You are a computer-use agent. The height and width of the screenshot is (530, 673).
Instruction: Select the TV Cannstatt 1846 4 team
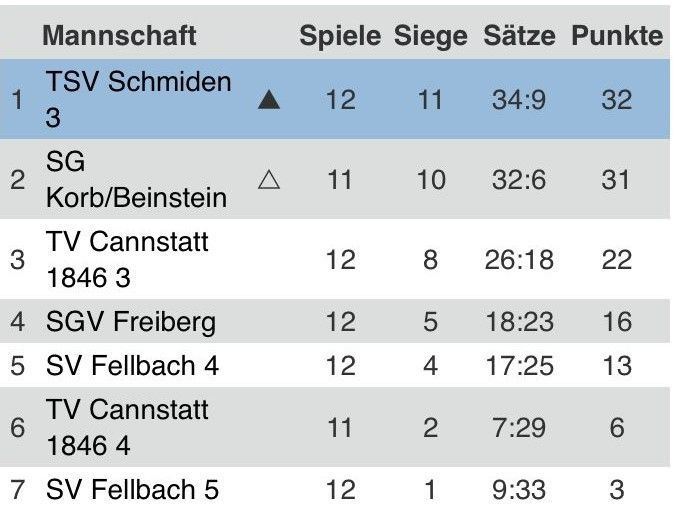tap(127, 427)
